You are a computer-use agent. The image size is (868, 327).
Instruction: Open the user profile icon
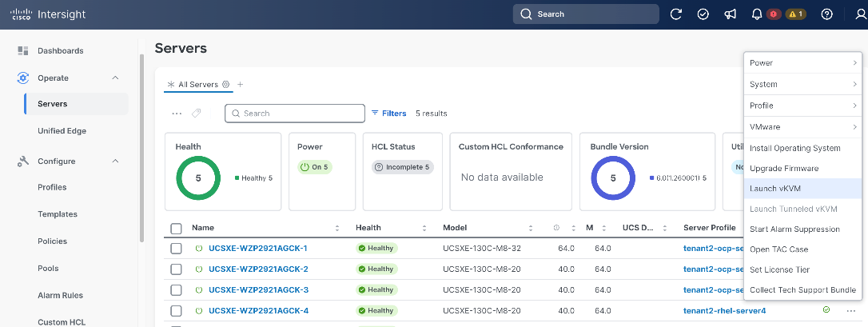861,14
